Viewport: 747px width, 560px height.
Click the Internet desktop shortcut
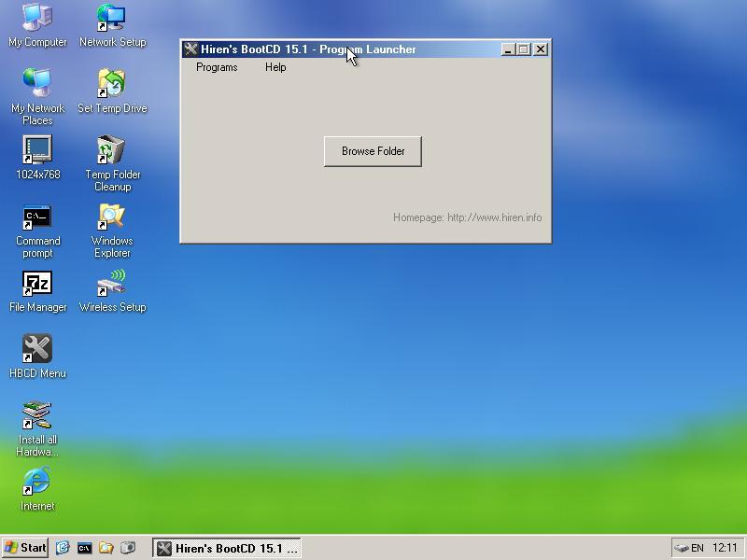(x=37, y=483)
